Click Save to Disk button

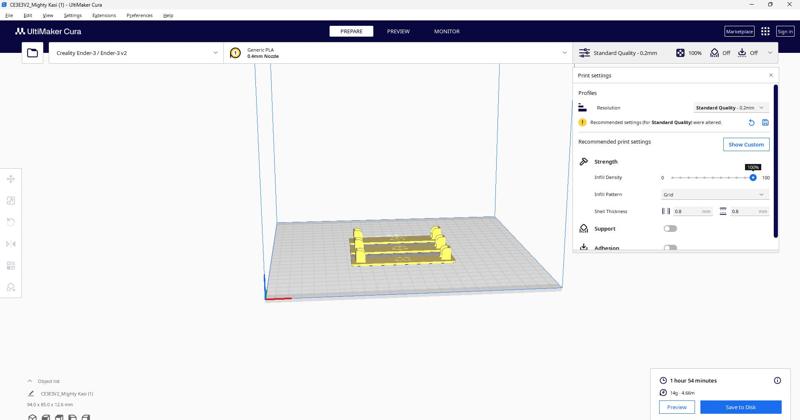click(x=740, y=407)
